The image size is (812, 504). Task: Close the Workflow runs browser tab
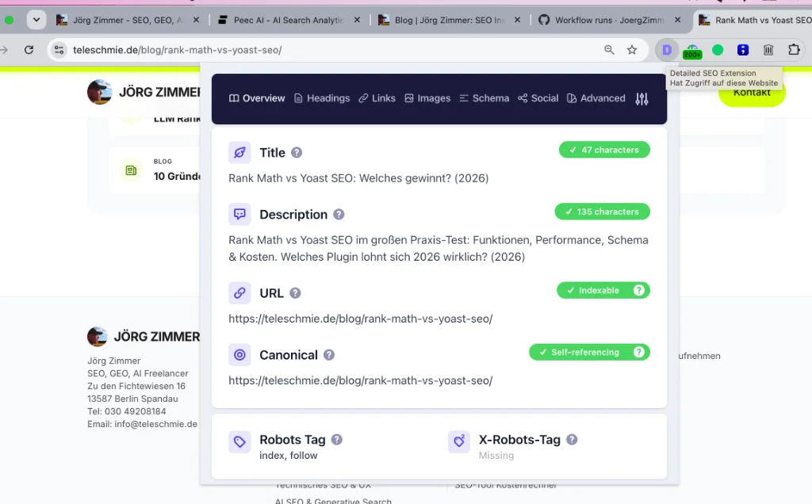[678, 20]
